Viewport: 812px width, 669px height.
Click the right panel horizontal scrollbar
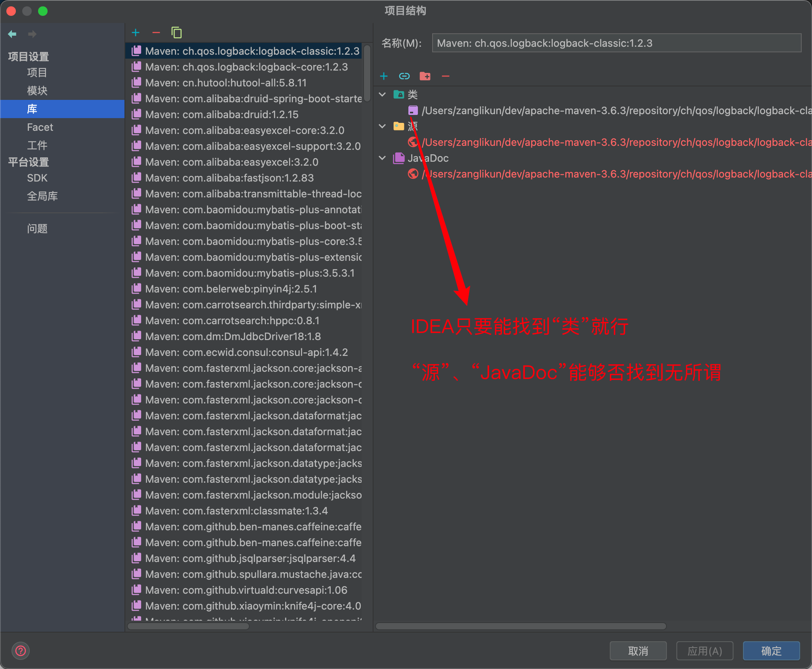(x=521, y=626)
